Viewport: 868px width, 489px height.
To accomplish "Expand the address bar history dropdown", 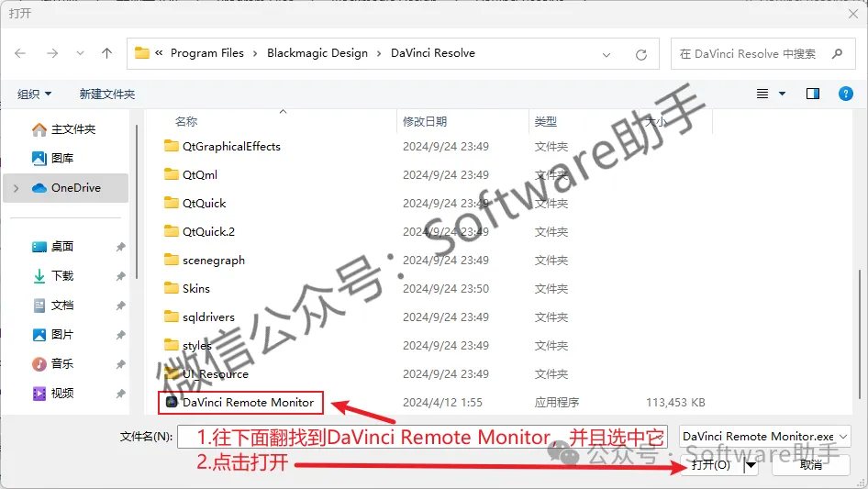I will (606, 54).
